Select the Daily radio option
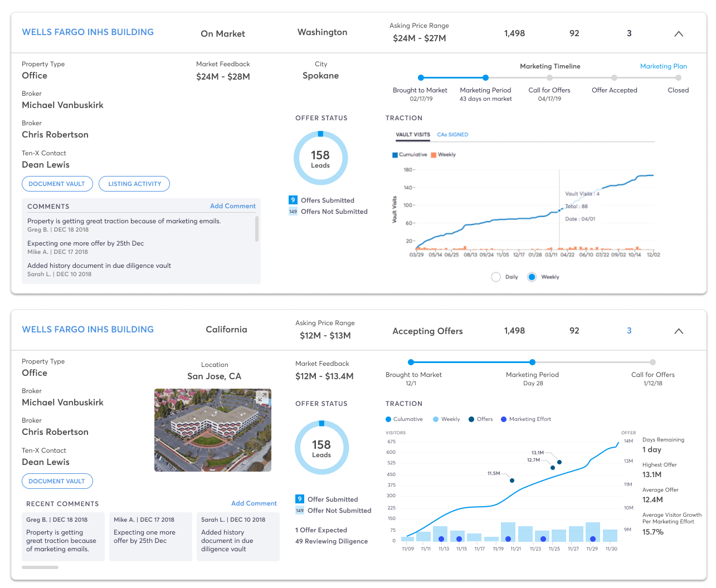716x588 pixels. [496, 277]
